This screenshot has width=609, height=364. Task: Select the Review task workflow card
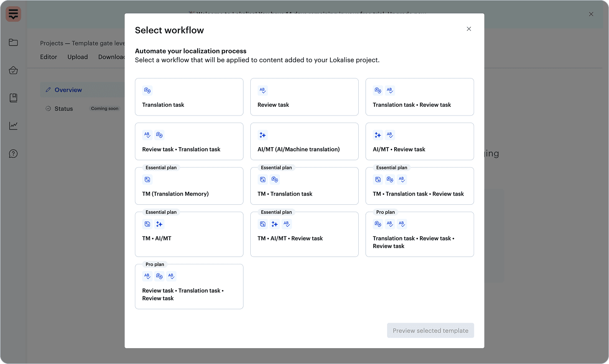tap(304, 97)
